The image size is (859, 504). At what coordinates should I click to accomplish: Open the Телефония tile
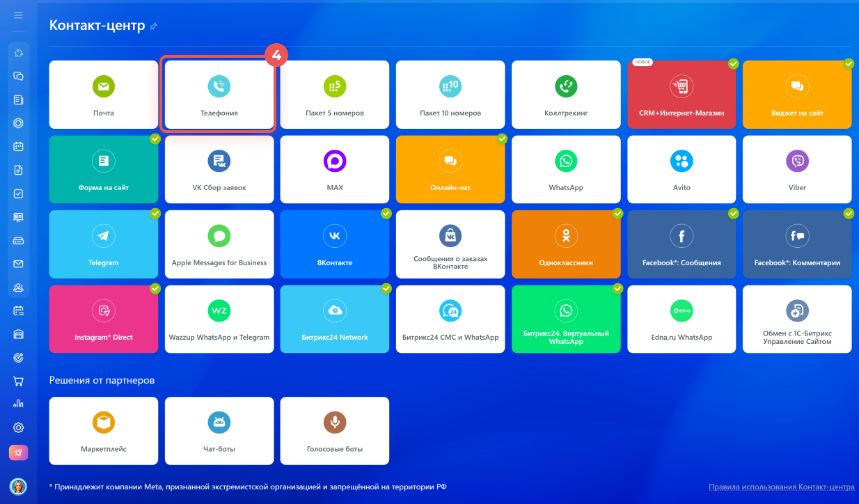219,95
